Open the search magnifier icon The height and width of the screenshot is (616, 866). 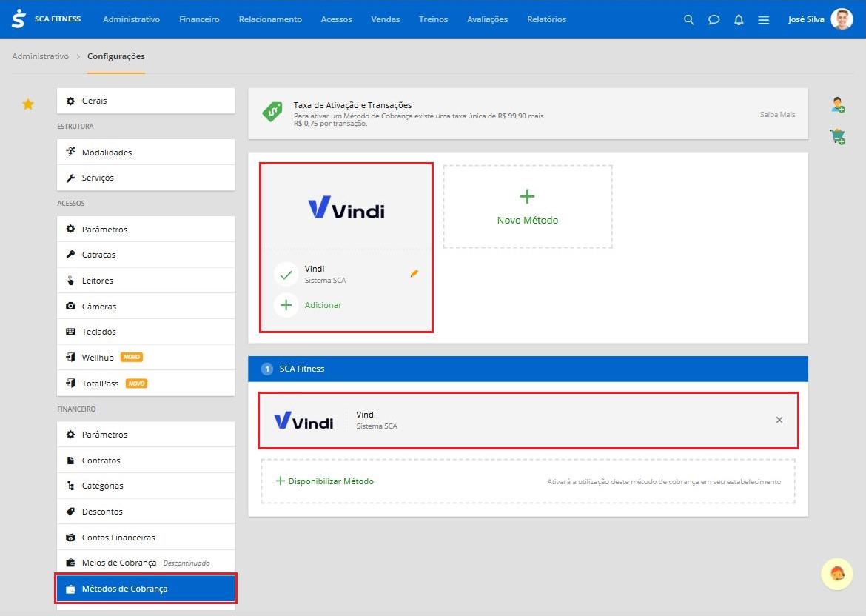pyautogui.click(x=688, y=19)
